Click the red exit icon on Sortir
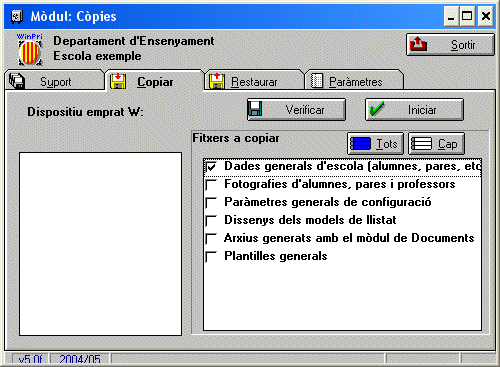The height and width of the screenshot is (367, 500). 418,44
